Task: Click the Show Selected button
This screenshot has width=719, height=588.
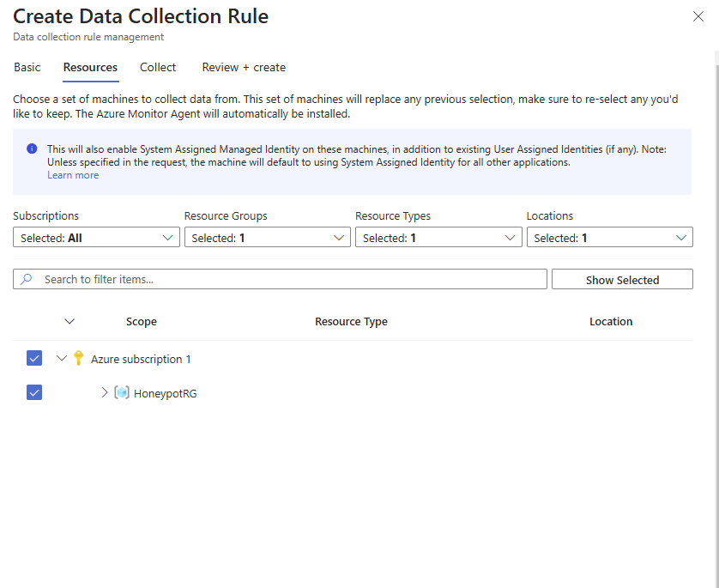Action: point(622,279)
